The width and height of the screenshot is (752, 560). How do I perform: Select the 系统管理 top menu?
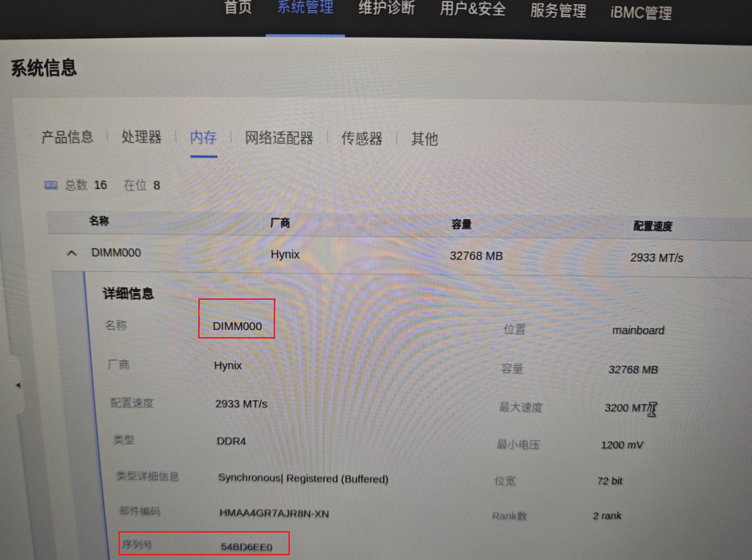tap(305, 8)
